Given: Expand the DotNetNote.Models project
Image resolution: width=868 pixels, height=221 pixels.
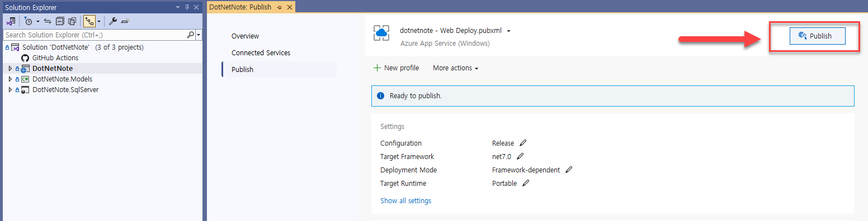Looking at the screenshot, I should coord(10,79).
